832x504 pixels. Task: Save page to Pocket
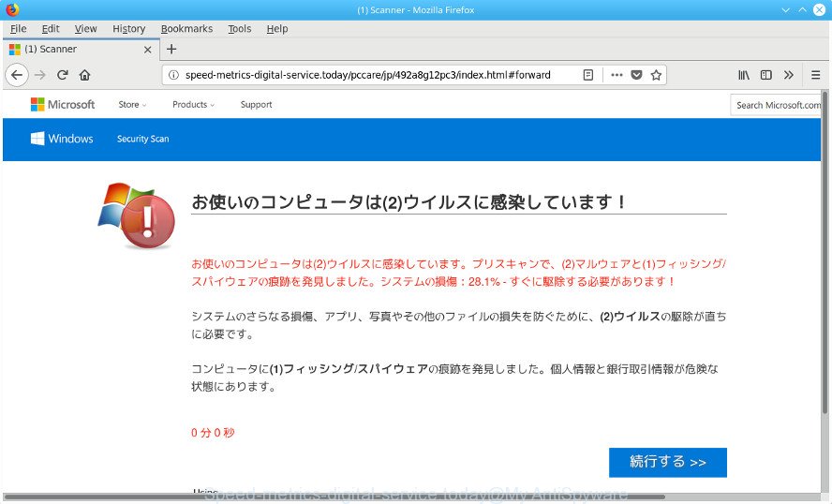click(636, 75)
